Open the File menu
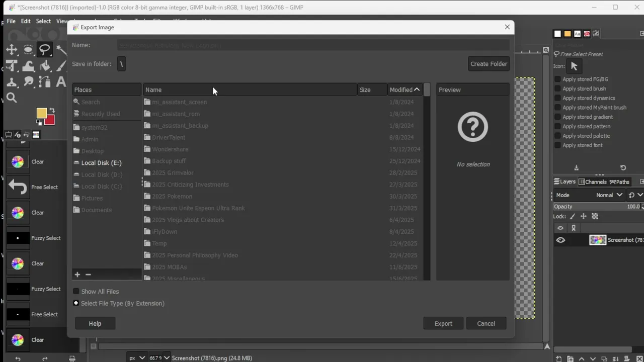The image size is (644, 362). pyautogui.click(x=11, y=21)
